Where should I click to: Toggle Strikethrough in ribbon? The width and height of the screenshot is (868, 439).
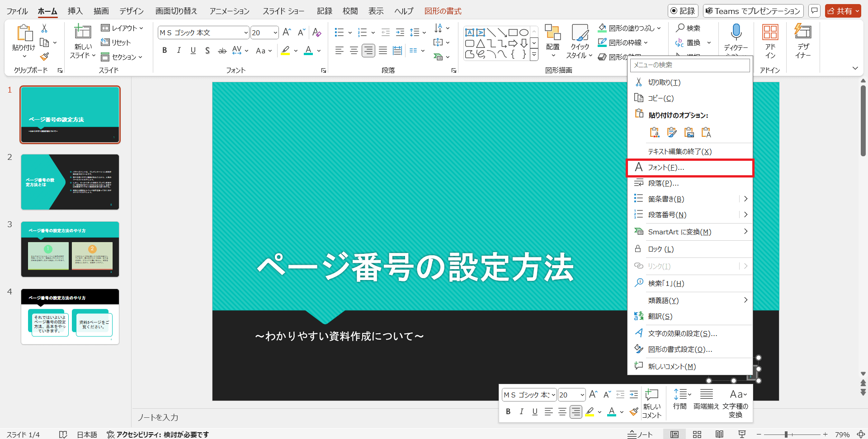(222, 51)
